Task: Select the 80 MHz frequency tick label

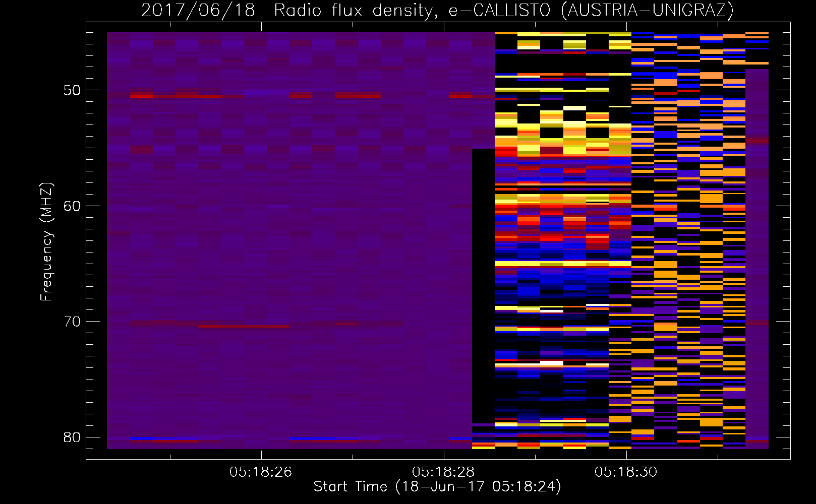Action: point(72,437)
